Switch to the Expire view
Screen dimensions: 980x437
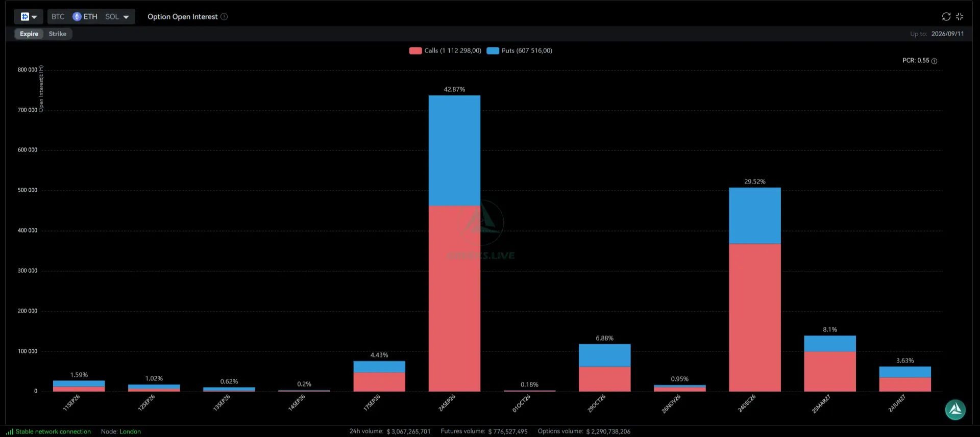coord(29,34)
